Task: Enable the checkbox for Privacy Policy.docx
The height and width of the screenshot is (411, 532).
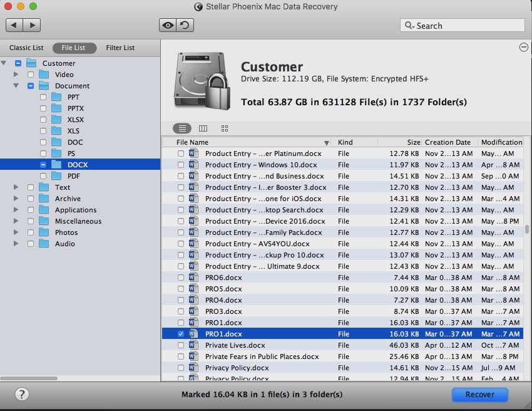Action: [180, 368]
